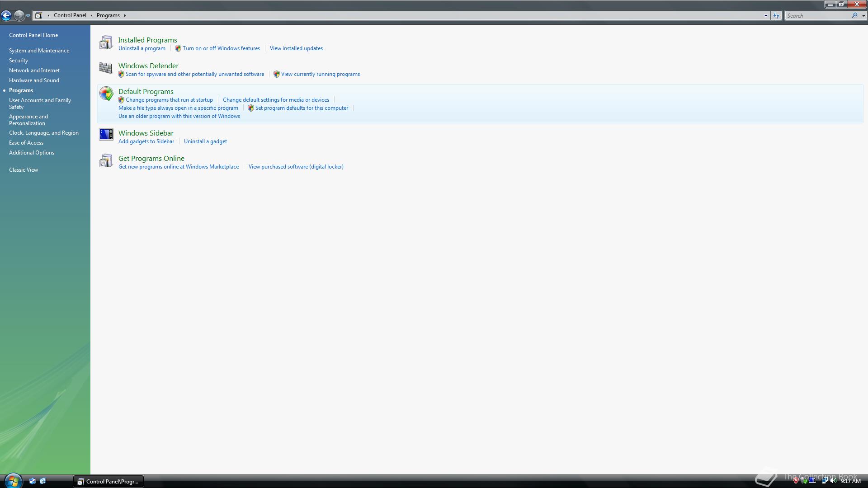Viewport: 868px width, 488px height.
Task: Use an older program with this Windows version
Action: pos(179,116)
